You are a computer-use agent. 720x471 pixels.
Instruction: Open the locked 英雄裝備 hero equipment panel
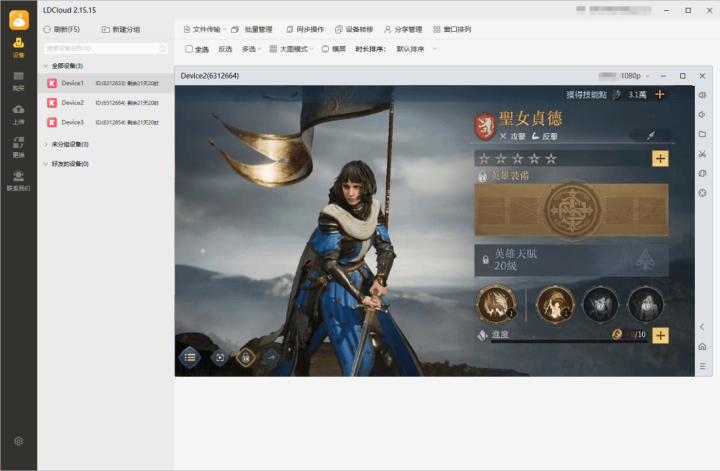click(x=572, y=210)
